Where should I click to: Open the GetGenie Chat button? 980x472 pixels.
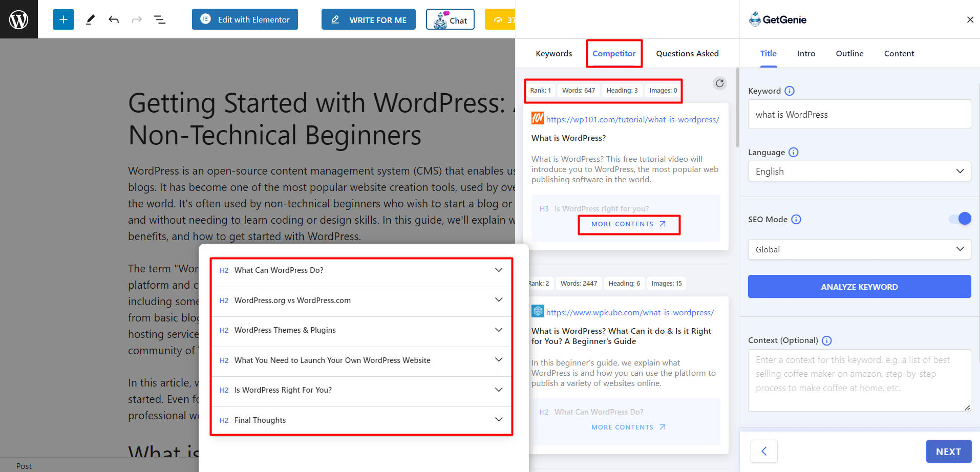[450, 19]
